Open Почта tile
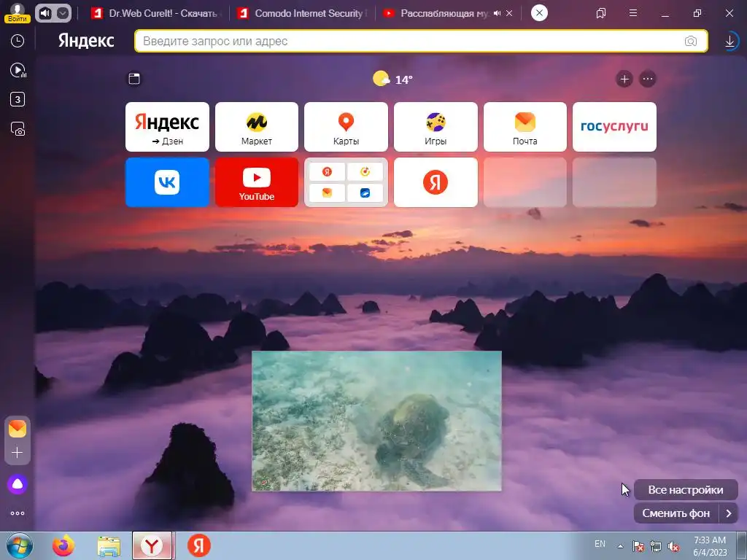The image size is (747, 560). point(525,127)
